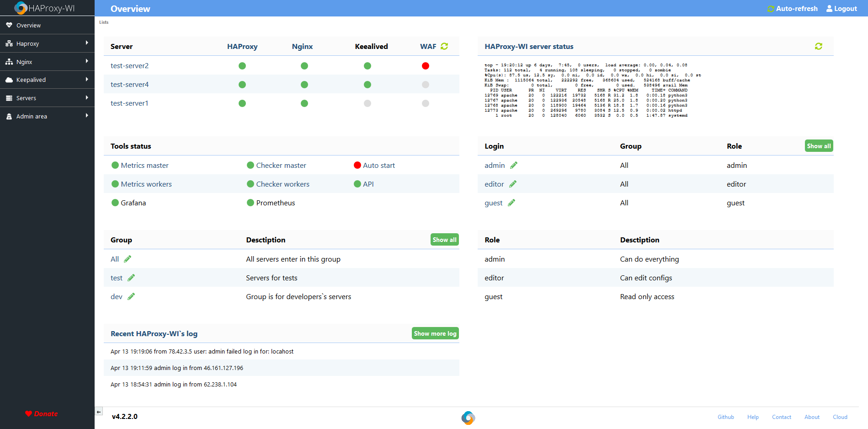This screenshot has width=868, height=429.
Task: Refresh the HAProxy-WI server status panel
Action: point(818,46)
